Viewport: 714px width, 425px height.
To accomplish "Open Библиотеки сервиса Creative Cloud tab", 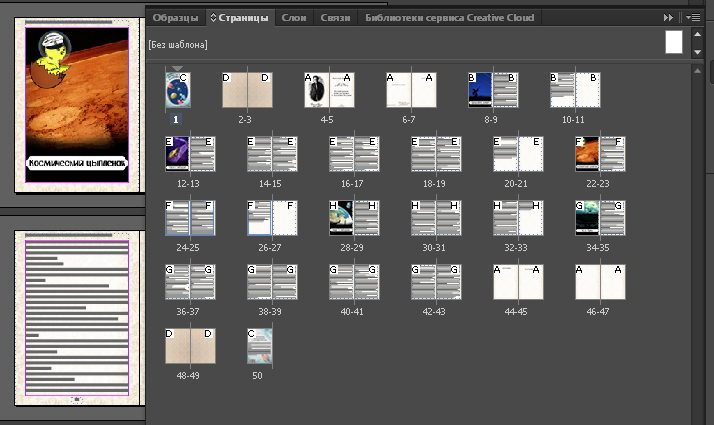I will coord(449,17).
